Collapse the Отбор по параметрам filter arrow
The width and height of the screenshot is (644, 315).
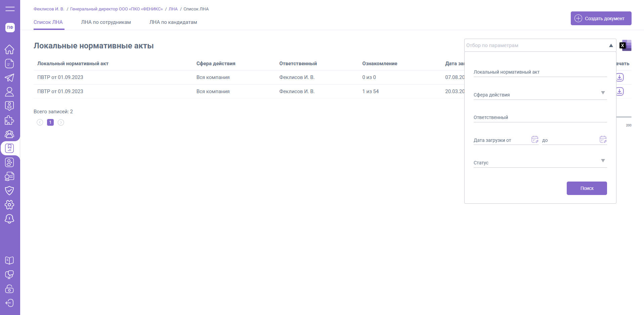pyautogui.click(x=611, y=45)
